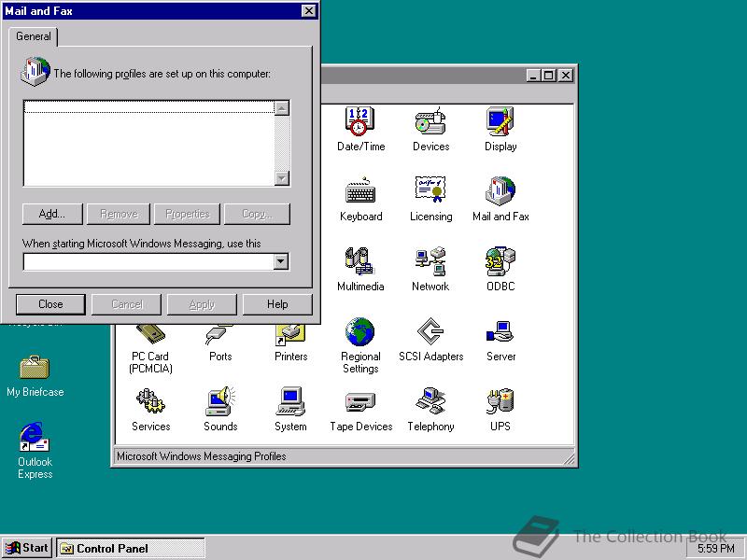Click the Close button at dialog bottom
The width and height of the screenshot is (747, 560).
click(x=50, y=304)
